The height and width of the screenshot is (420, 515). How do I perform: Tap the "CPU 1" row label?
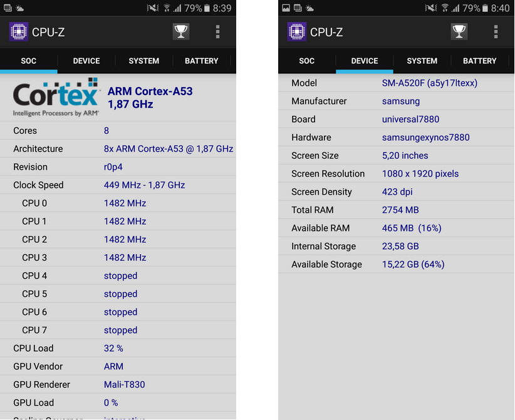pyautogui.click(x=34, y=221)
